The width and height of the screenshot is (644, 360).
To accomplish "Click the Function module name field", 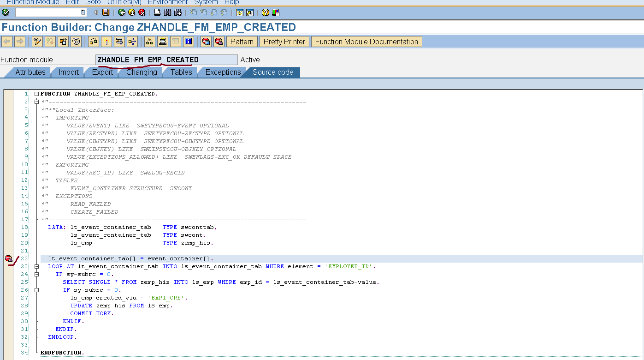I will [x=166, y=60].
